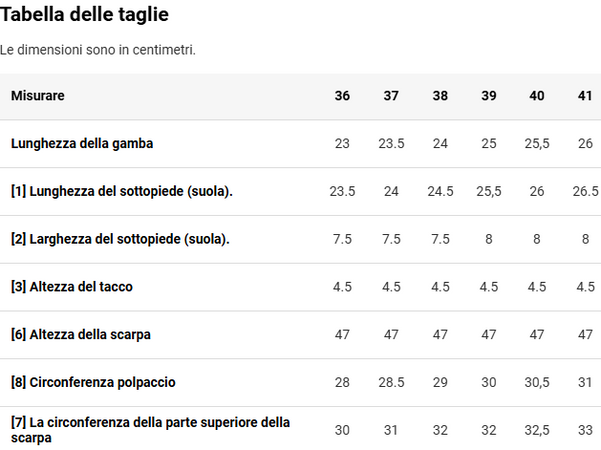Choose the size 39 column header
The width and height of the screenshot is (601, 450).
tap(489, 96)
